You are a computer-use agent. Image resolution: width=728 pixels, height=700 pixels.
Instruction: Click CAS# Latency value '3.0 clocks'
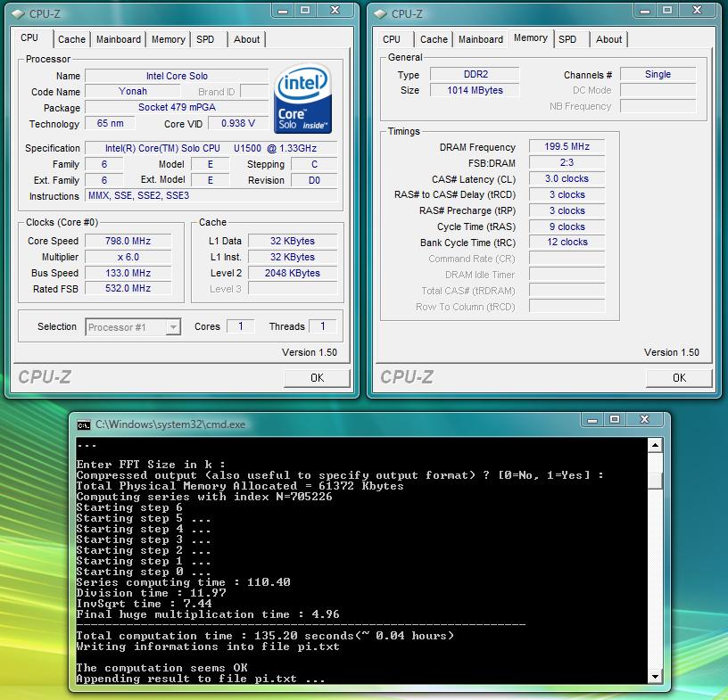[x=567, y=178]
